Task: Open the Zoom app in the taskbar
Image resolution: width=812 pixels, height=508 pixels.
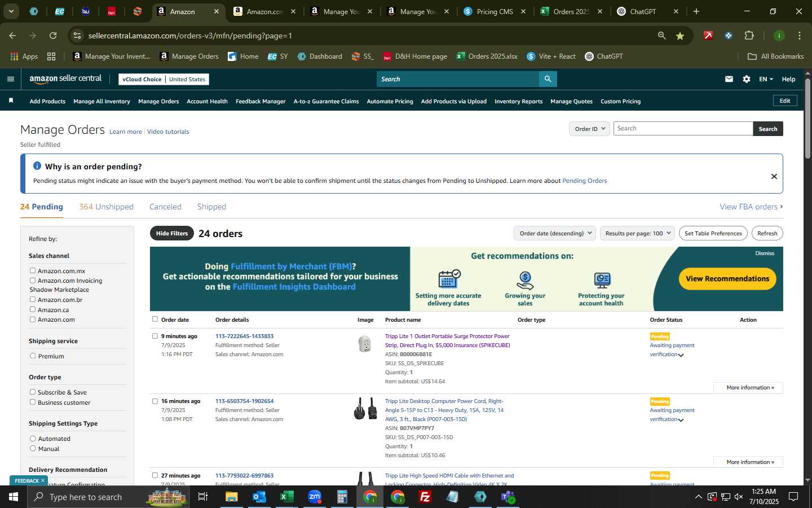Action: point(315,497)
